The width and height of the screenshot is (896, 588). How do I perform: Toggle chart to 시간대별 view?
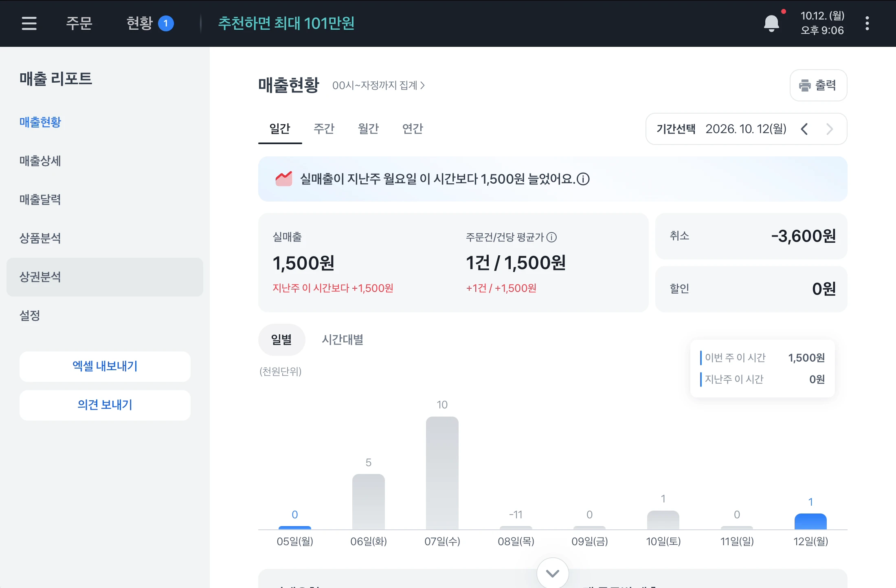coord(343,340)
